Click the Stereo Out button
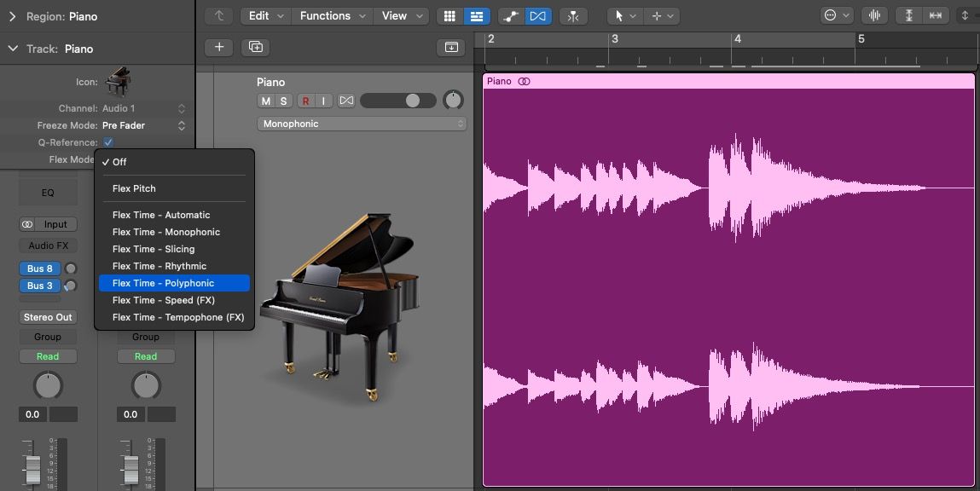This screenshot has height=491, width=980. (x=48, y=316)
